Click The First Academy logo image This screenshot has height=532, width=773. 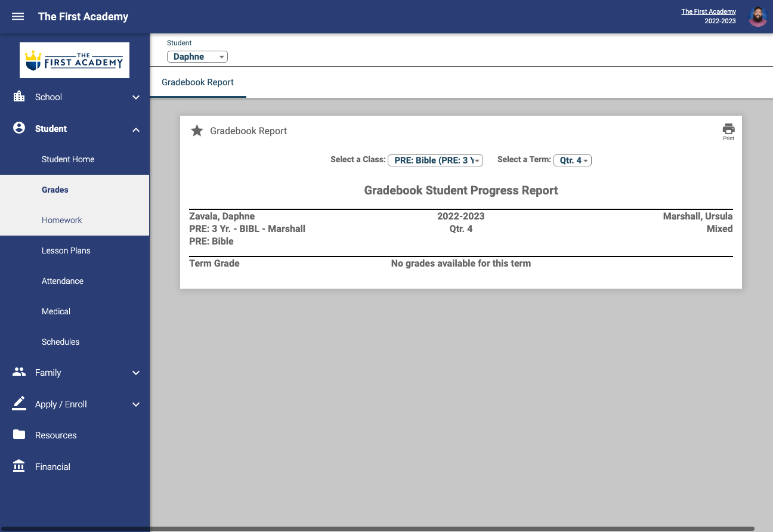75,60
